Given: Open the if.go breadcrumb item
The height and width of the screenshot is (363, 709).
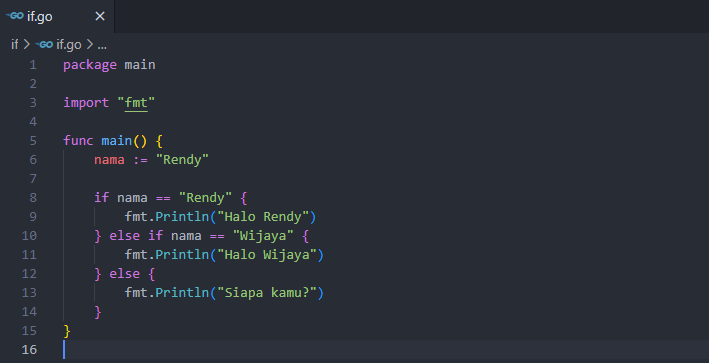Looking at the screenshot, I should 69,44.
